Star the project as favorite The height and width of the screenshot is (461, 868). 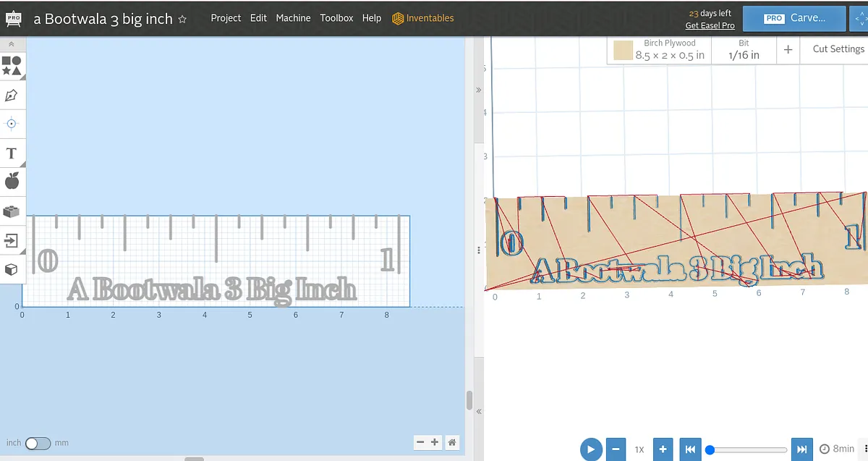(x=182, y=20)
